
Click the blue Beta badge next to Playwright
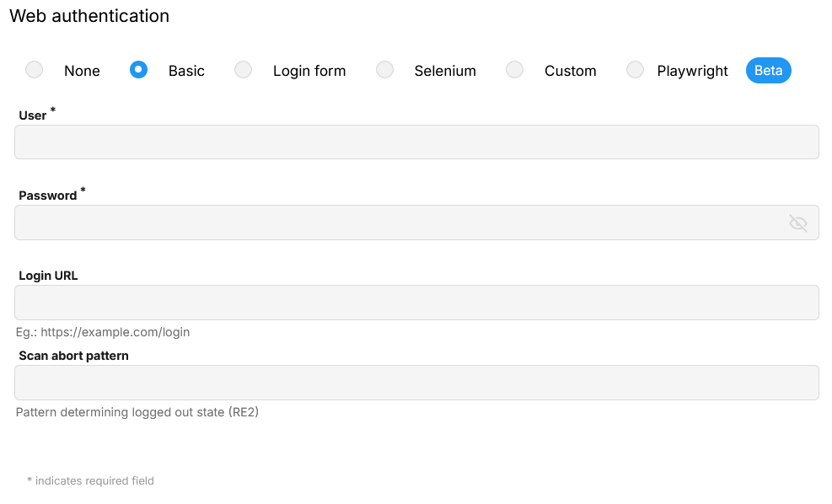click(x=768, y=71)
